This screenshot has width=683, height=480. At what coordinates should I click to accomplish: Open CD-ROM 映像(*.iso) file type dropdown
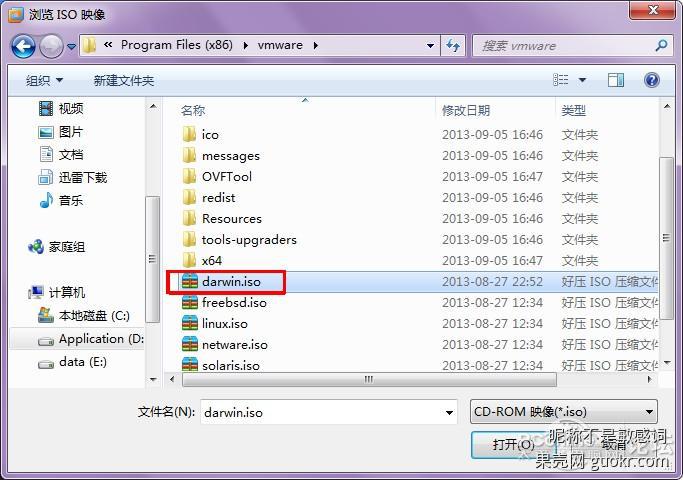pos(564,412)
